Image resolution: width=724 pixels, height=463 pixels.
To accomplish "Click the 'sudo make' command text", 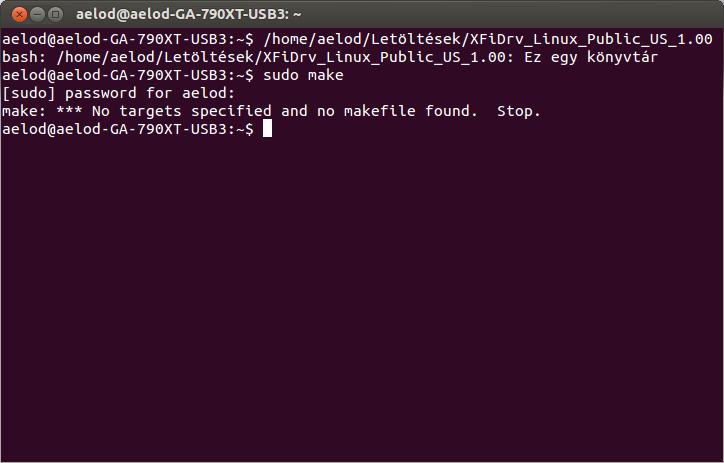I will pos(303,75).
